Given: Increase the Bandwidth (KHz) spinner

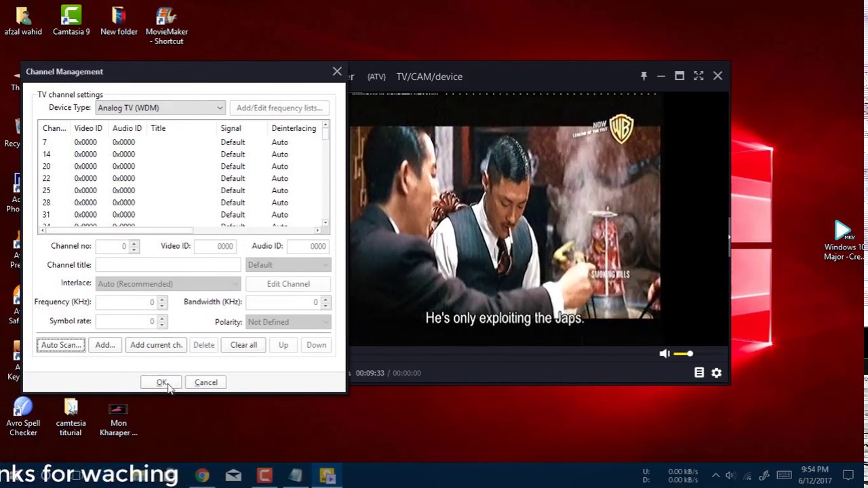Looking at the screenshot, I should (325, 299).
